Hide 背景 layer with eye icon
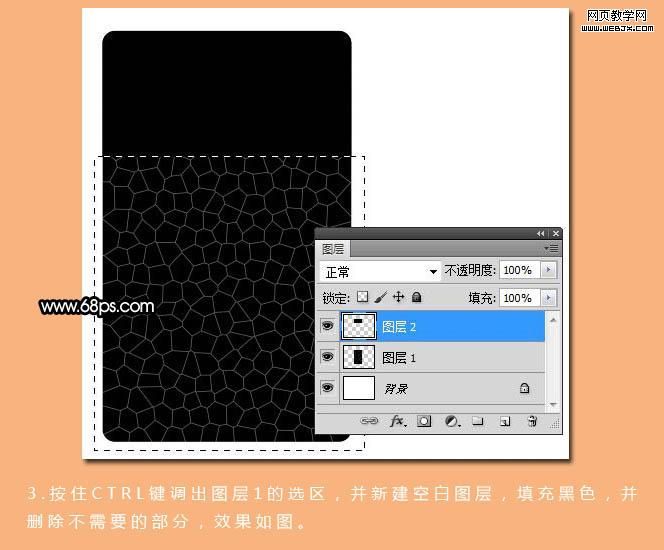Screen dimensions: 664x550 (x=327, y=387)
